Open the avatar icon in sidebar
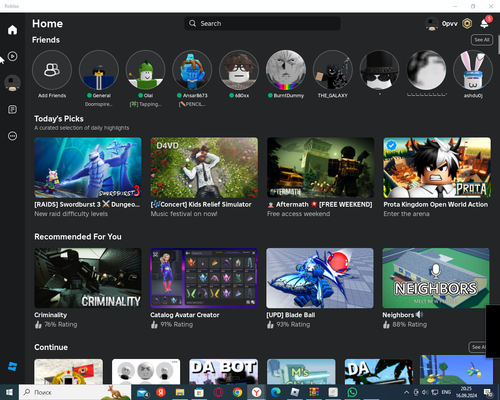This screenshot has width=500, height=400. [x=12, y=83]
